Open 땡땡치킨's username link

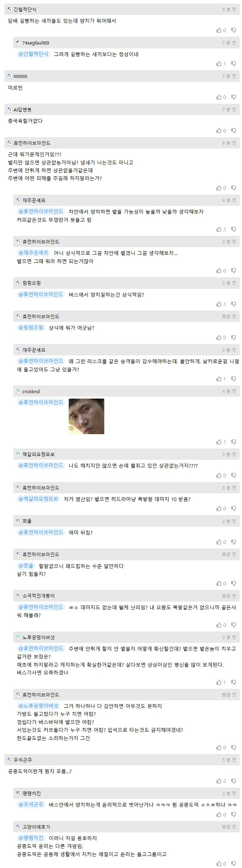32,793
